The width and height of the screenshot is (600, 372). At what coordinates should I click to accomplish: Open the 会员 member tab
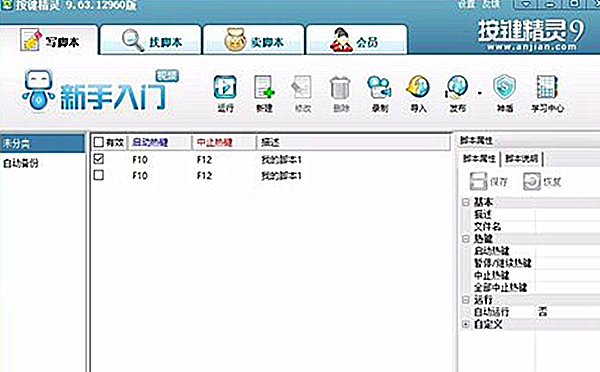(357, 41)
